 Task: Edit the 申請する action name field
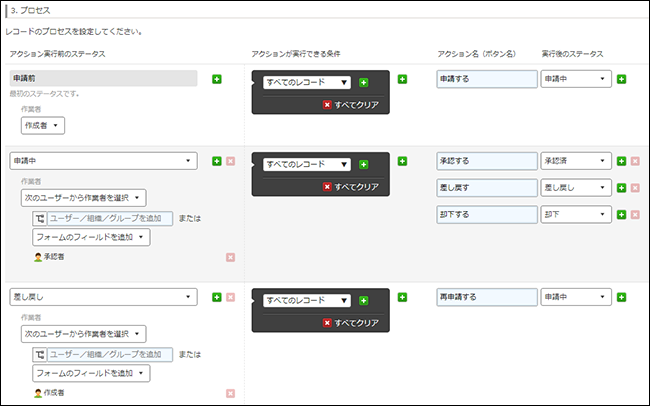pos(487,79)
